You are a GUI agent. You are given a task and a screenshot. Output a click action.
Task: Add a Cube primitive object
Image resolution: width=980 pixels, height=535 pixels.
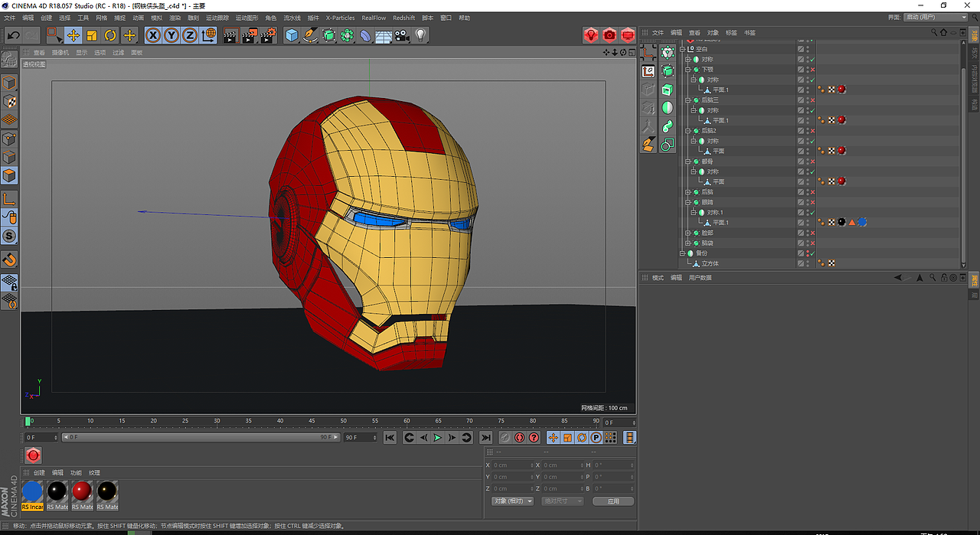[x=292, y=35]
